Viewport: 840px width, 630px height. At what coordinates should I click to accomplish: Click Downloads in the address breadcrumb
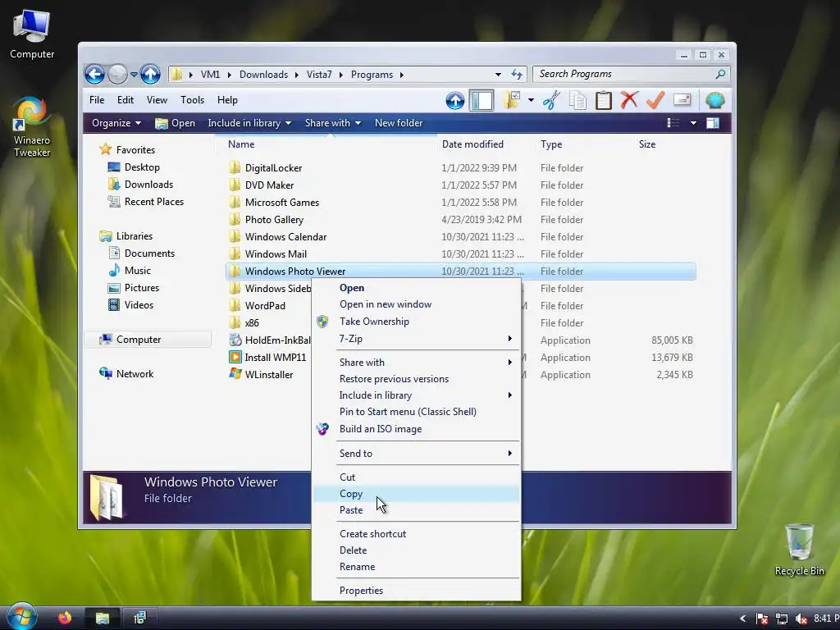263,75
